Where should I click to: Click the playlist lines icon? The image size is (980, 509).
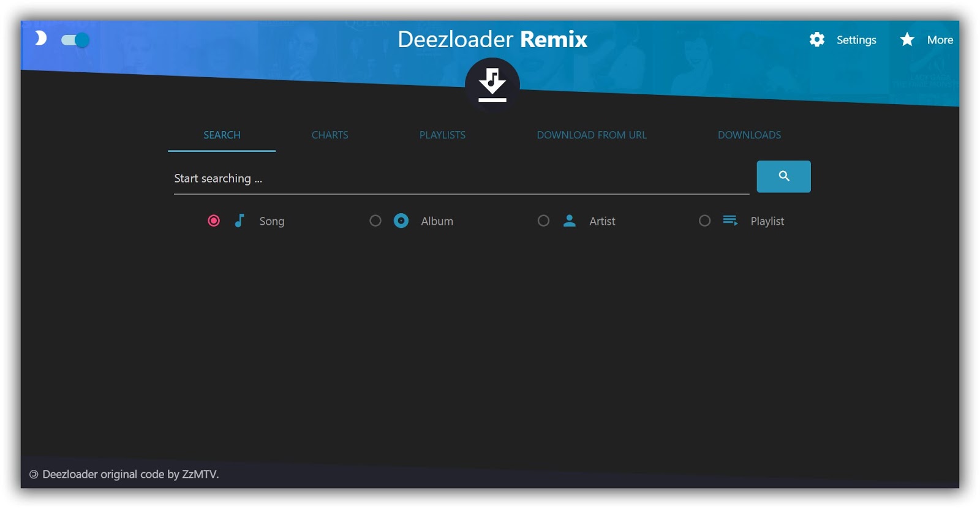[x=730, y=221]
